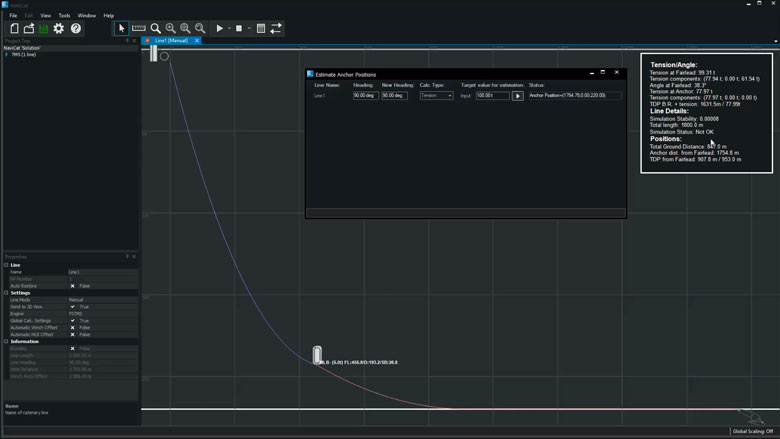
Task: Toggle Auto Restore checkbox
Action: click(73, 286)
